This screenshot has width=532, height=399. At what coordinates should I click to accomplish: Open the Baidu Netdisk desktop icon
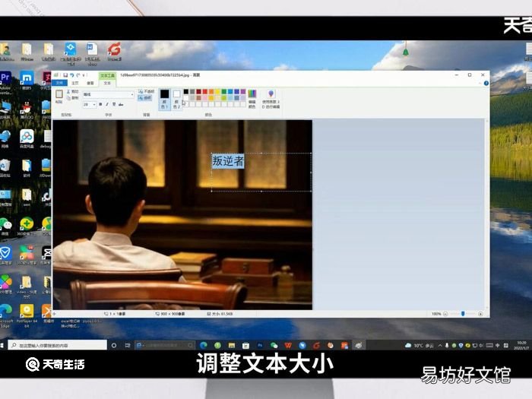(x=27, y=138)
